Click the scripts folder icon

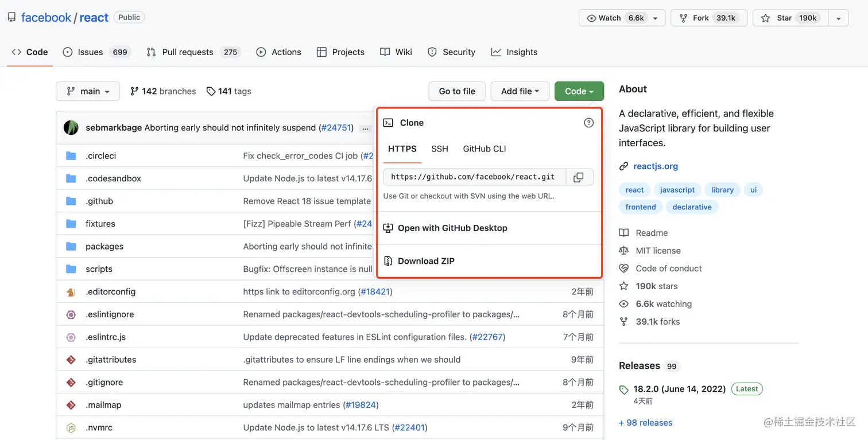[71, 269]
